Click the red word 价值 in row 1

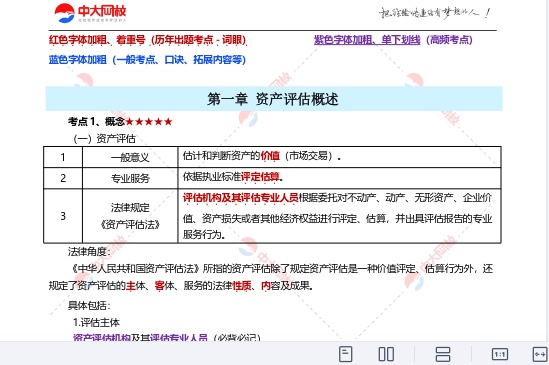pyautogui.click(x=270, y=156)
